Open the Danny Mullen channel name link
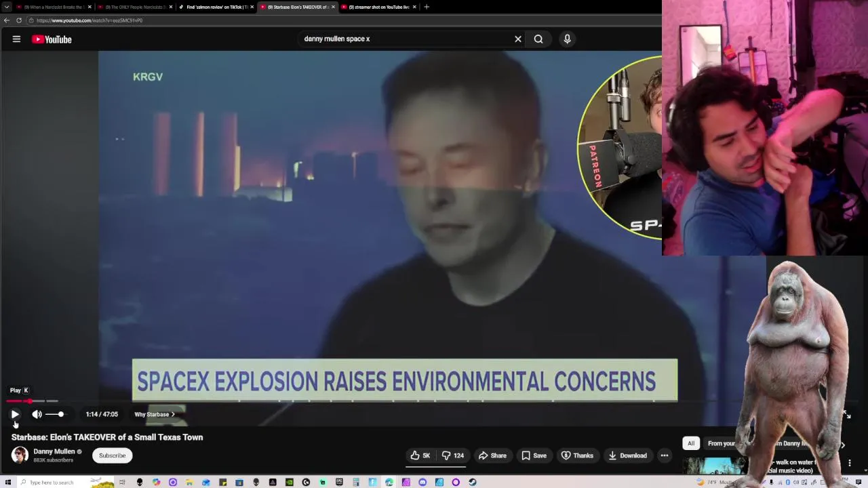 pyautogui.click(x=54, y=451)
